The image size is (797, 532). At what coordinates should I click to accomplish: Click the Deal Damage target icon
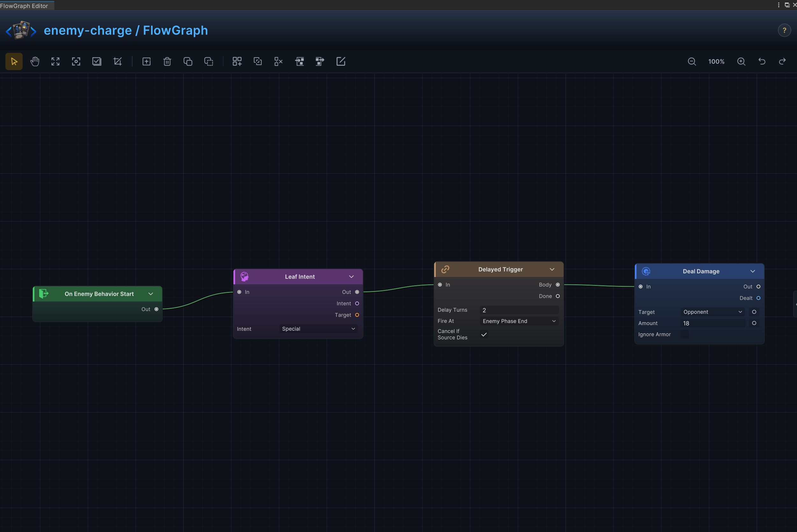coord(646,271)
